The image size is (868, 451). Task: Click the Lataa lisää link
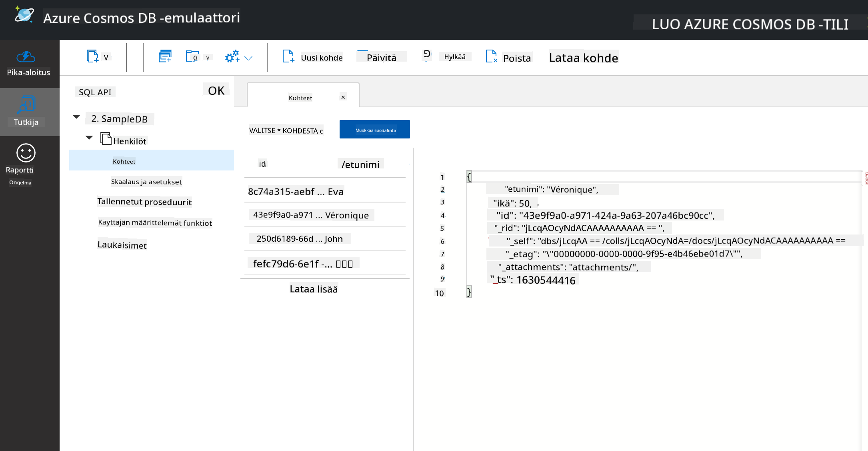click(x=314, y=289)
